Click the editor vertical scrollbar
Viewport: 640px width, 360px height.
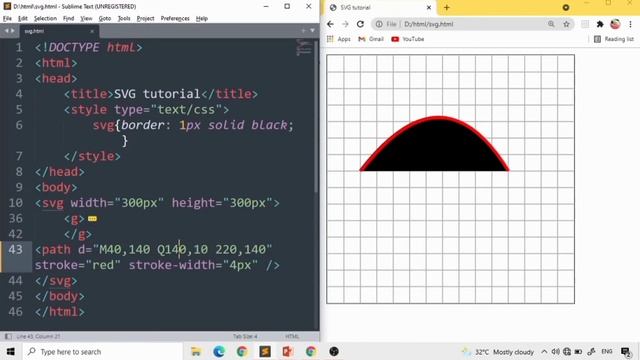click(316, 116)
